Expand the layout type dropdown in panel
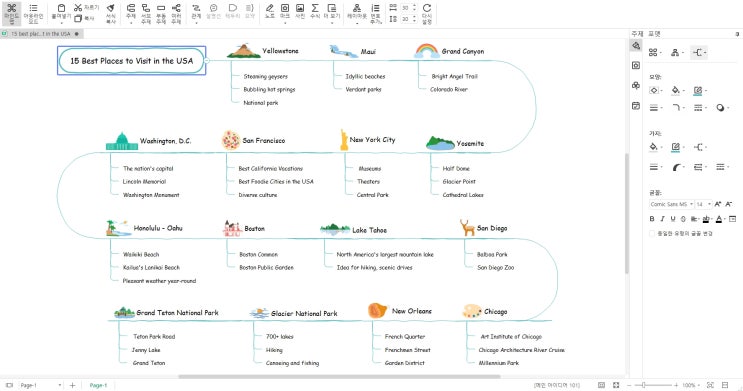The image size is (743, 391). point(677,52)
